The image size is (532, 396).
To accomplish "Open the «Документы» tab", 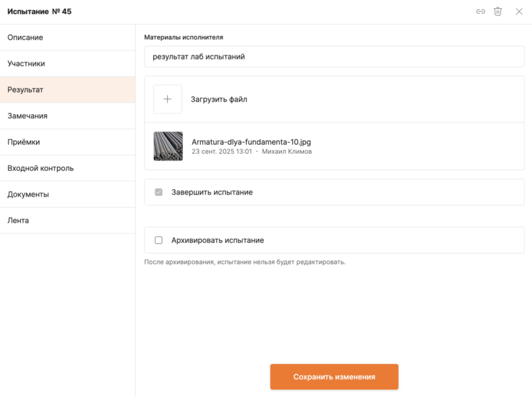I will click(x=67, y=195).
